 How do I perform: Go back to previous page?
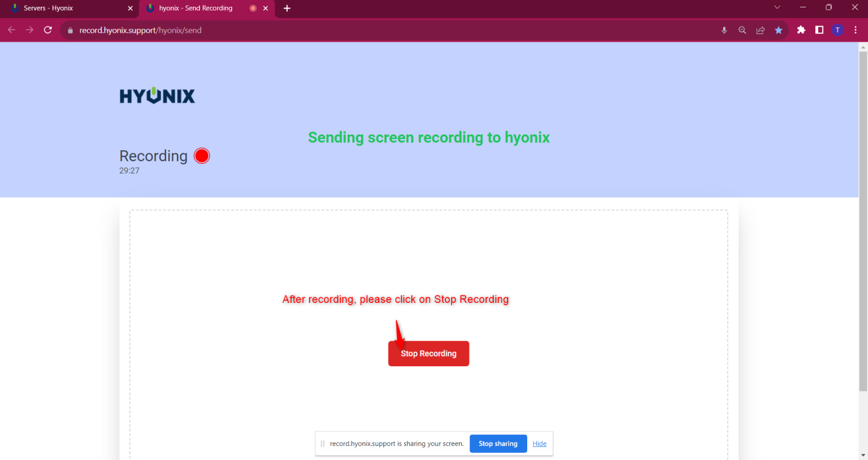point(12,31)
